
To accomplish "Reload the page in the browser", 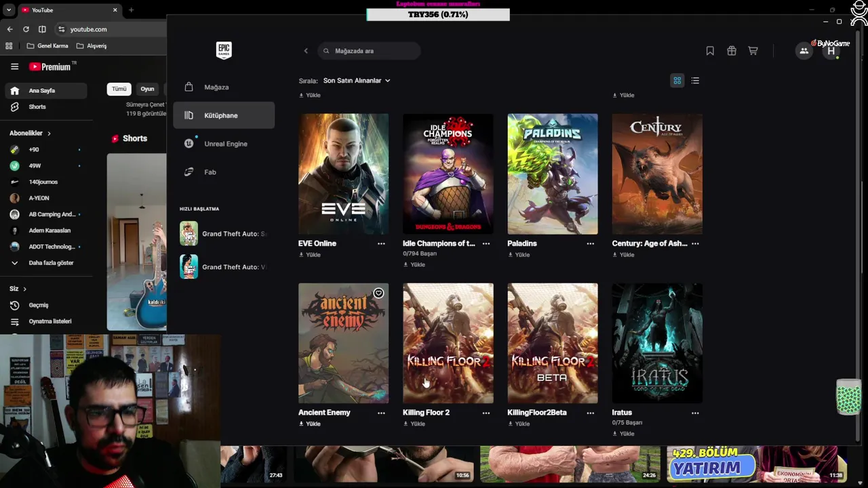I will [x=26, y=29].
